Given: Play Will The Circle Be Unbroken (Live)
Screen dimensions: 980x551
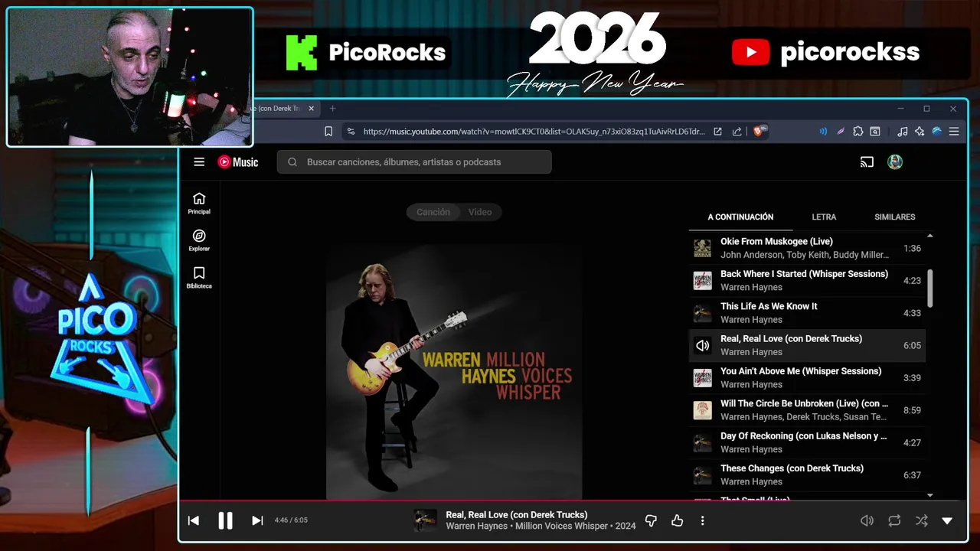Looking at the screenshot, I should (x=807, y=410).
